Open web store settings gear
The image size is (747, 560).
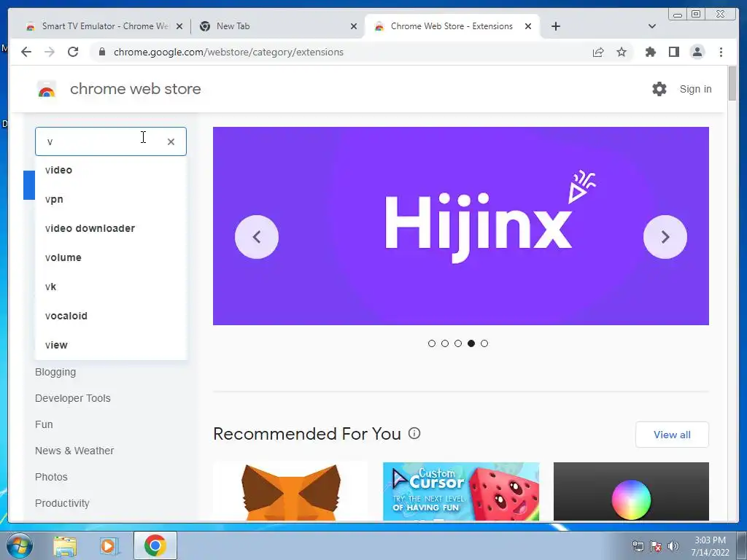coord(659,89)
